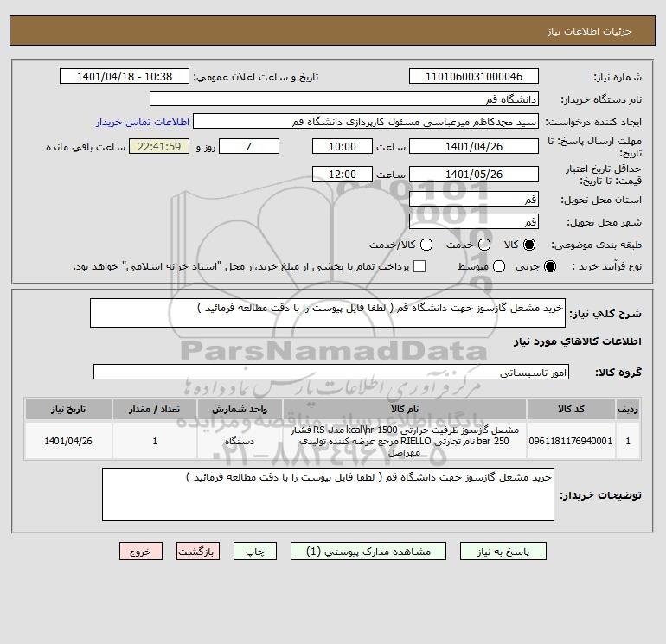The width and height of the screenshot is (666, 644).
Task: Select the کالا radio button
Action: 529,245
